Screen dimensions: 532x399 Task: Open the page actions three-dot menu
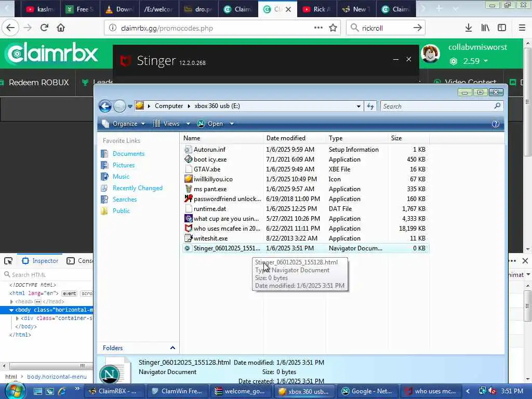click(318, 28)
